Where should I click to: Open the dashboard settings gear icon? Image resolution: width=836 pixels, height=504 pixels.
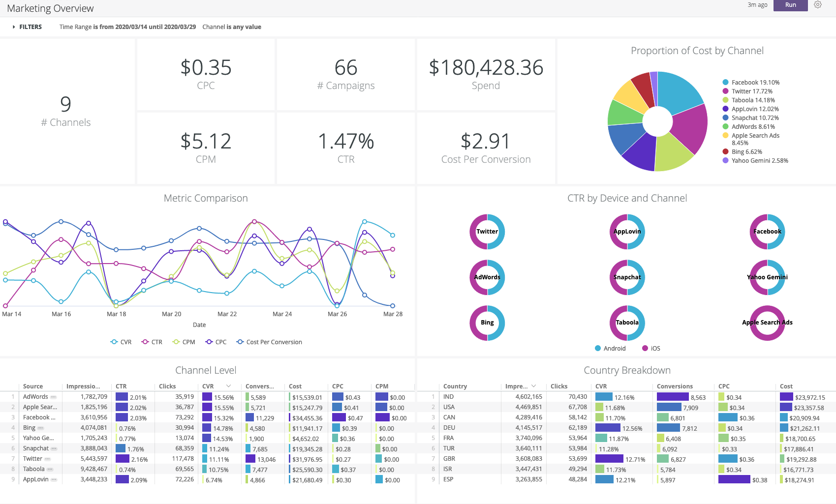(x=818, y=5)
